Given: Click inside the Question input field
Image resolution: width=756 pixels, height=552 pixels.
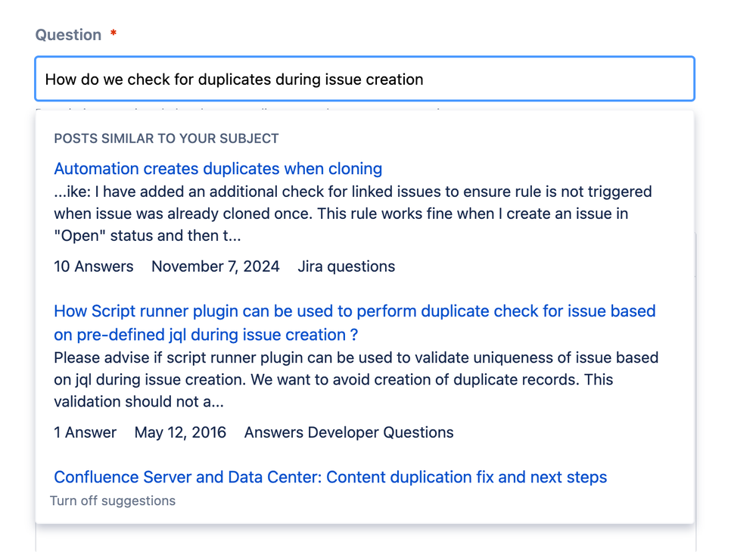Looking at the screenshot, I should [x=365, y=79].
